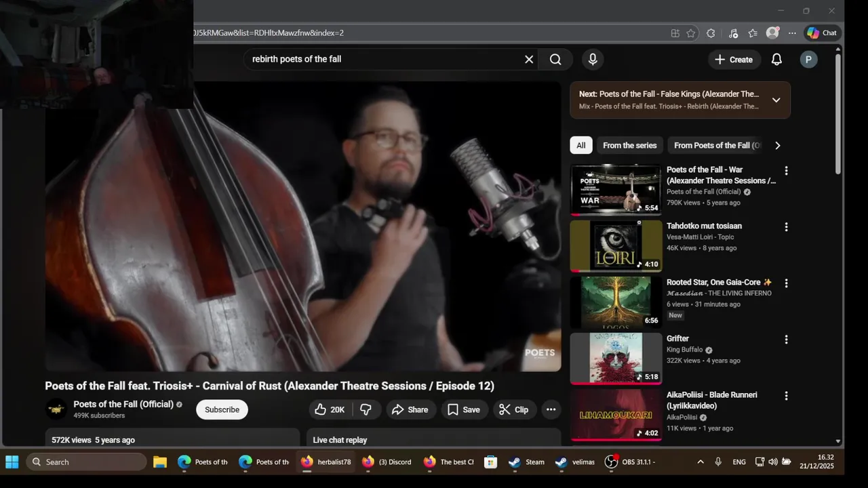Click the magnifier search button
868x488 pixels.
[x=555, y=60]
